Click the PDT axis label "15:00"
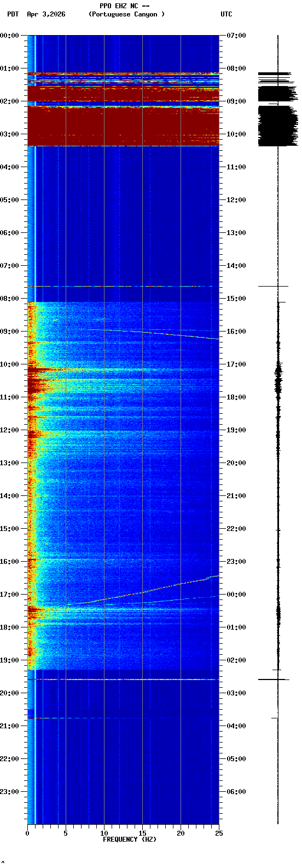 [x=10, y=529]
